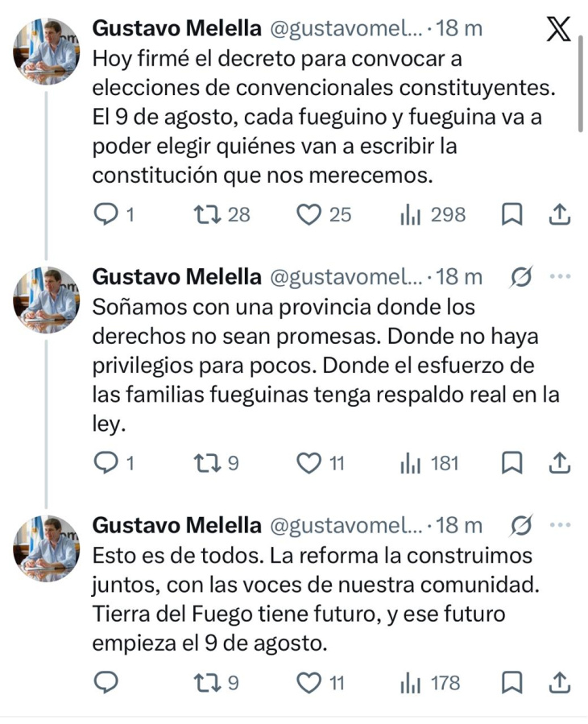Open Gustavo Melella's name on first tweet
The height and width of the screenshot is (724, 588).
click(177, 29)
